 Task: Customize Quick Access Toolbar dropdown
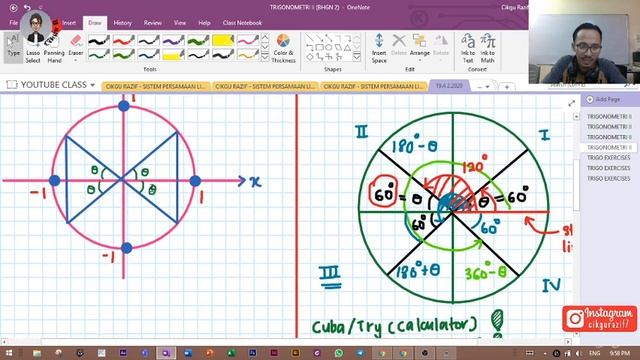tap(40, 7)
